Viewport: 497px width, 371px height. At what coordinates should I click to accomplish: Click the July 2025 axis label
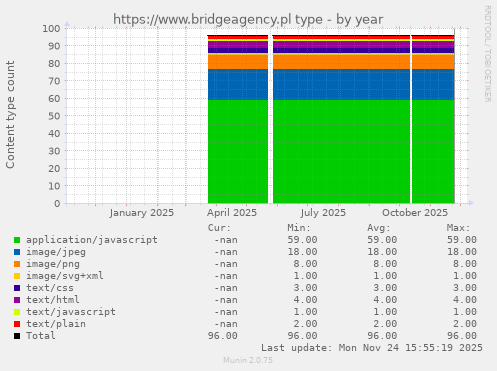pyautogui.click(x=323, y=213)
